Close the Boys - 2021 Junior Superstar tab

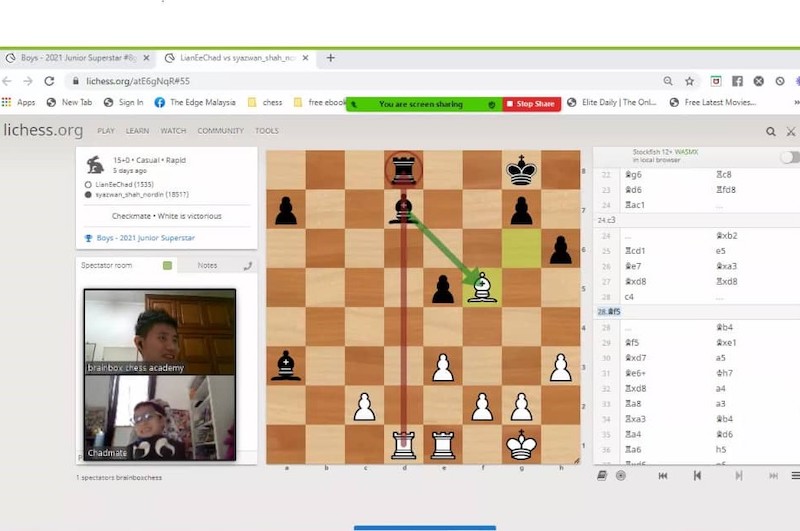pos(146,58)
